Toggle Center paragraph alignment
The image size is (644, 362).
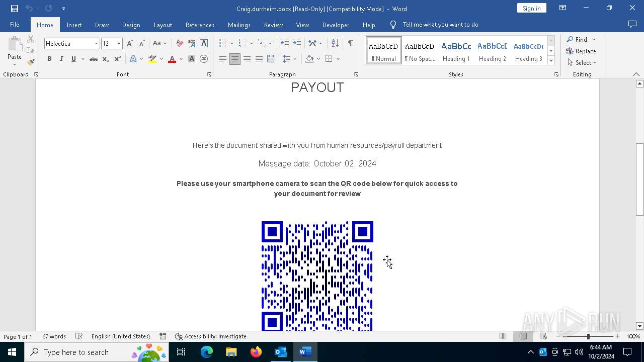click(x=235, y=59)
